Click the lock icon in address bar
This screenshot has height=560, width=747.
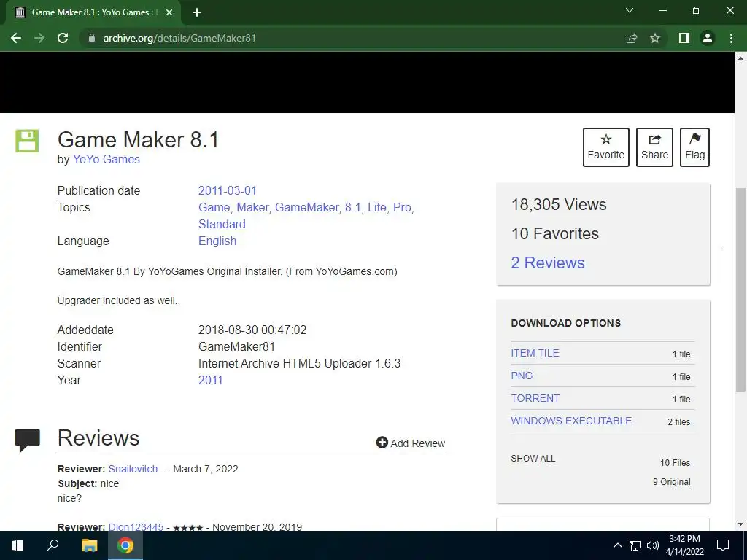(x=92, y=38)
